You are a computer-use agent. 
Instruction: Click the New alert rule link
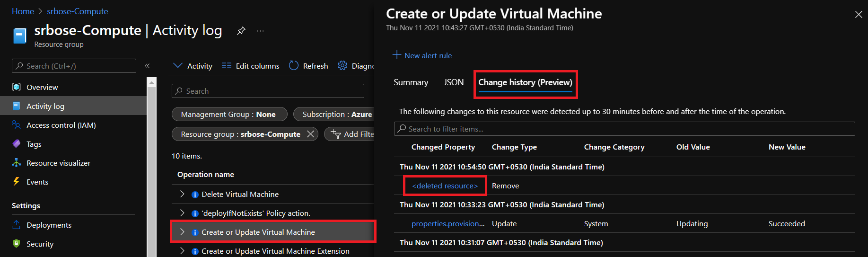pyautogui.click(x=428, y=55)
